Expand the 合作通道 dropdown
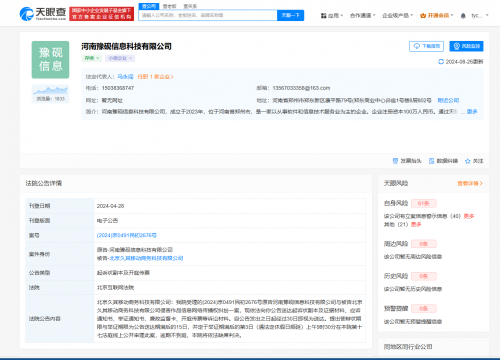Image resolution: width=500 pixels, height=360 pixels. point(363,16)
